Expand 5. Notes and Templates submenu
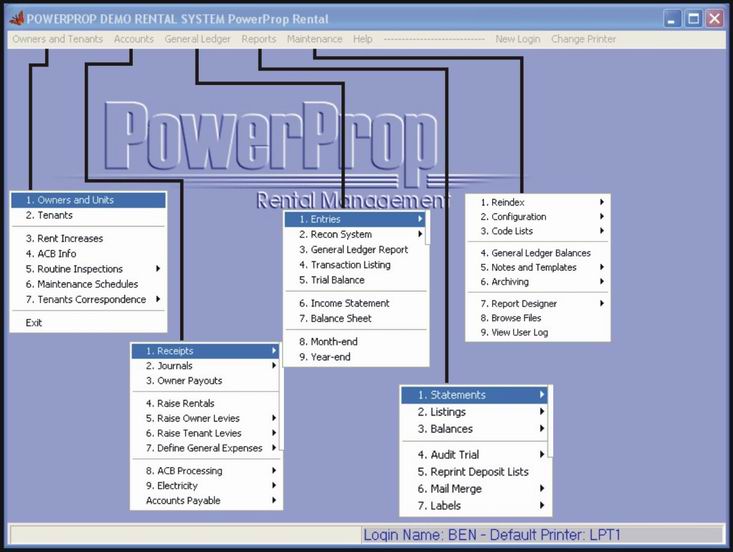The height and width of the screenshot is (552, 733). [x=538, y=268]
